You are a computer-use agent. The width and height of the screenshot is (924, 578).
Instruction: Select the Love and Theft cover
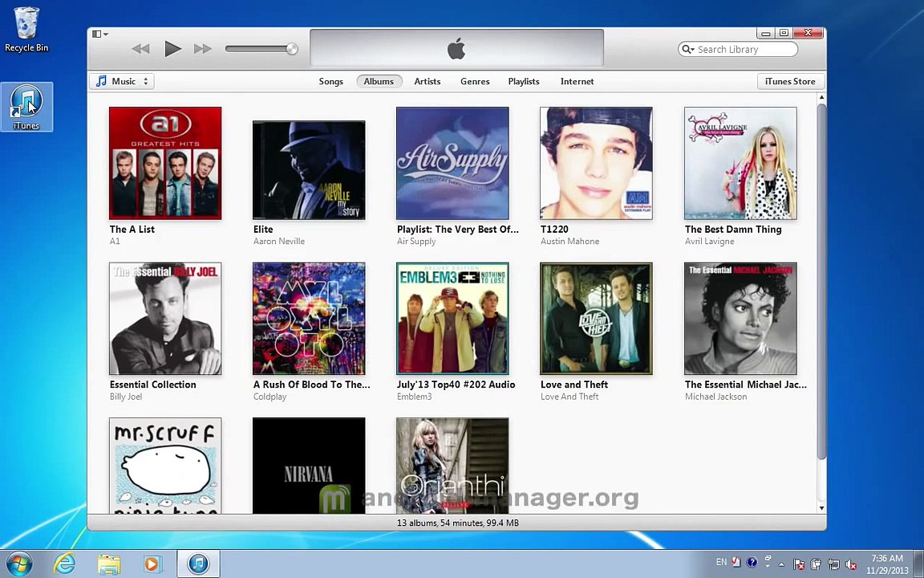pos(597,319)
